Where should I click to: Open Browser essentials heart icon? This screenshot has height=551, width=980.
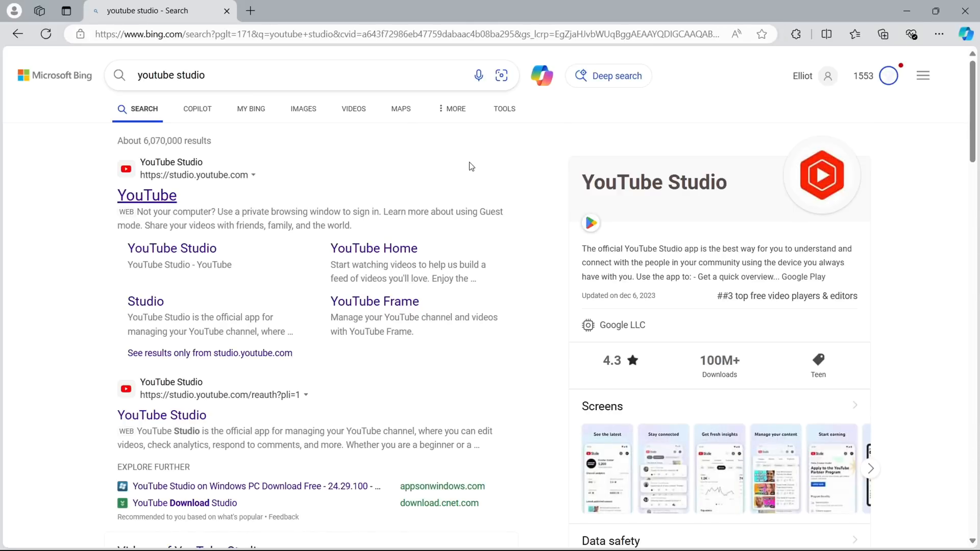click(x=912, y=34)
